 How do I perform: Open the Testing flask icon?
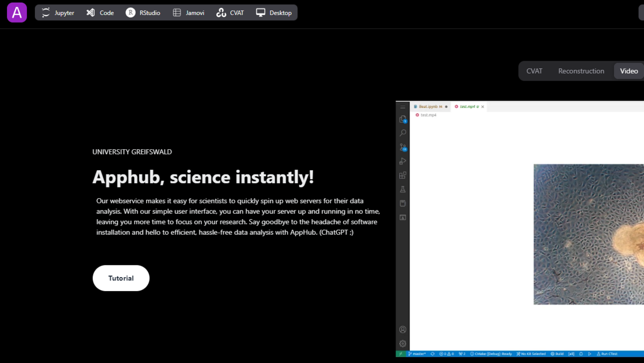(403, 189)
